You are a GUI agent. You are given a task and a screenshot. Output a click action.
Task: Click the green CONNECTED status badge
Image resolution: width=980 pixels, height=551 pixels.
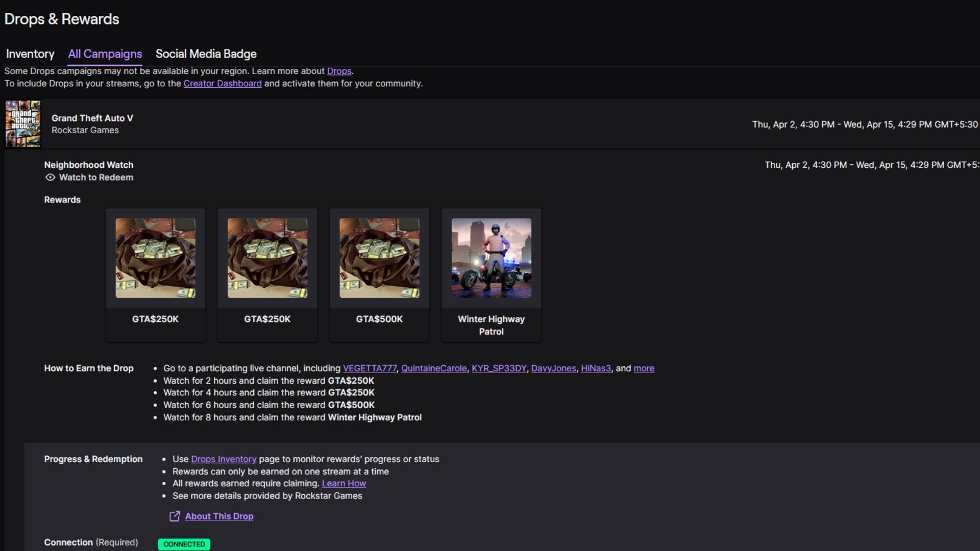(184, 544)
